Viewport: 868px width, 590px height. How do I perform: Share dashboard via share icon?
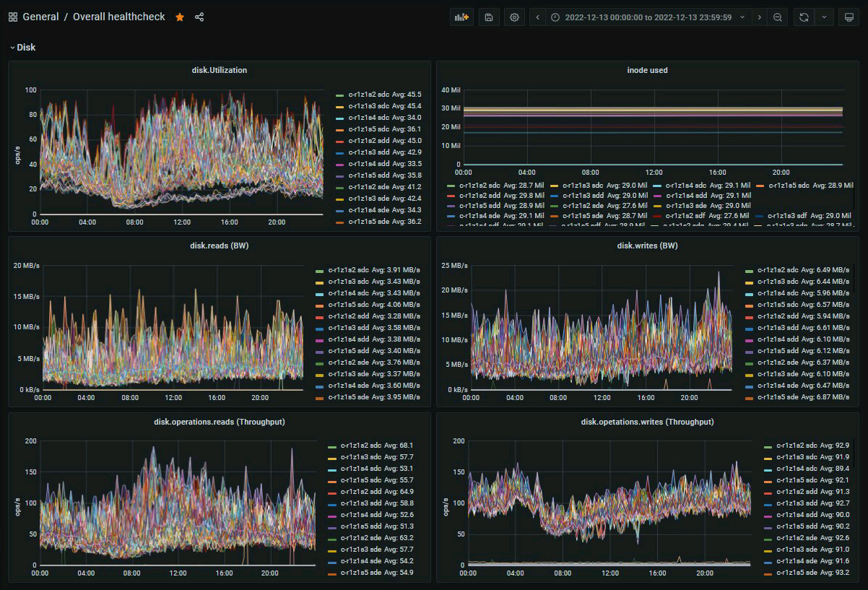coord(199,17)
